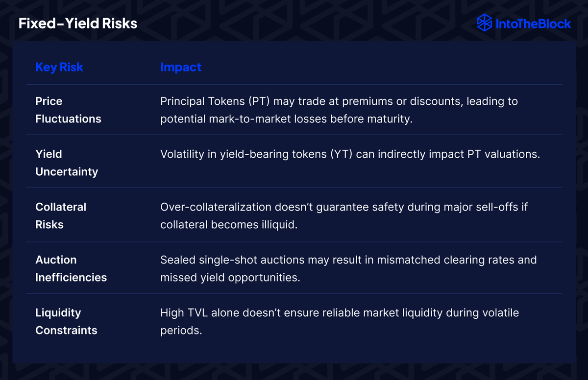Click the word Uncertainty in second row

pos(67,171)
